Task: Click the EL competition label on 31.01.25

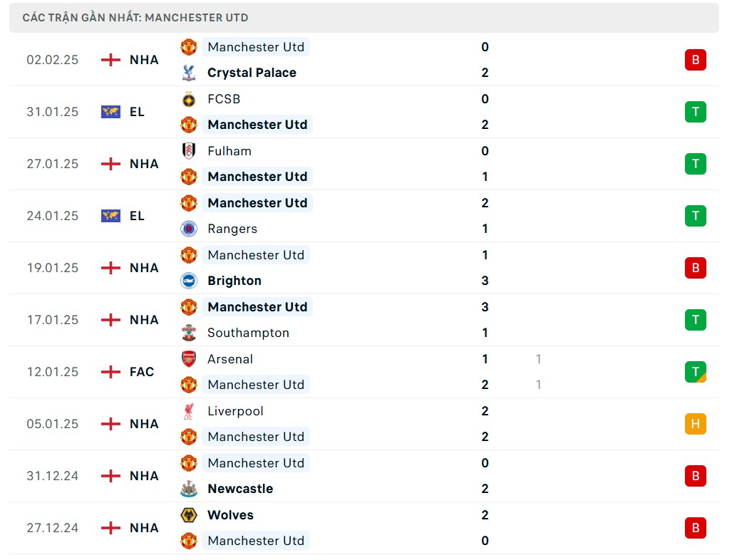Action: [137, 112]
